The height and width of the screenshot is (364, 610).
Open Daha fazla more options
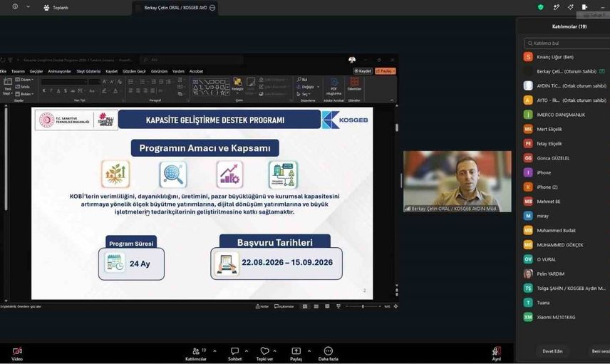[x=329, y=354]
